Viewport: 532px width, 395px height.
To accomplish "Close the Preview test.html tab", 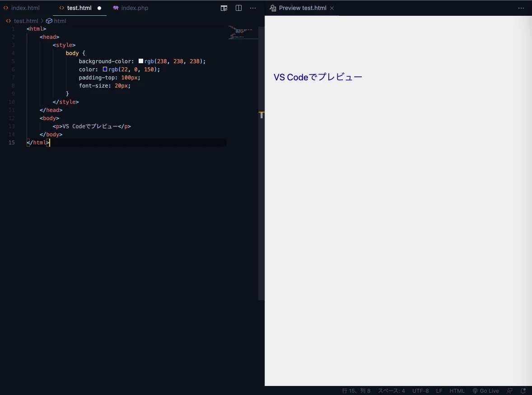I will click(332, 8).
